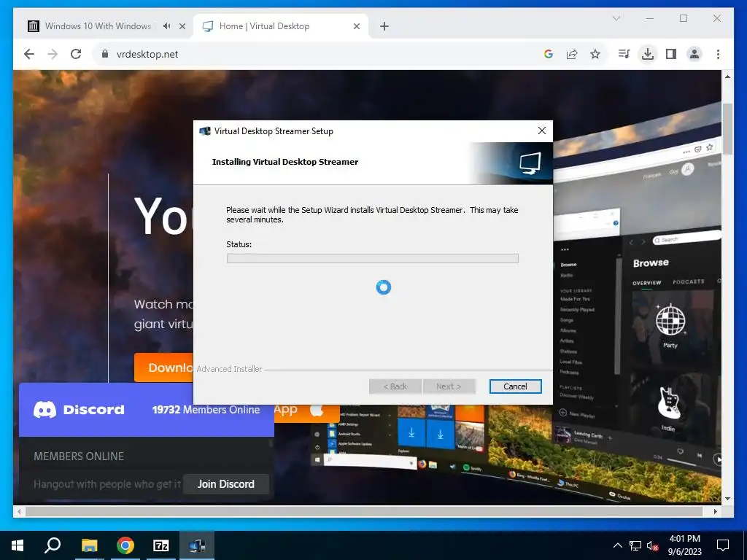Screen dimensions: 747x560
Task: Go back to the previous page
Action: click(29, 54)
